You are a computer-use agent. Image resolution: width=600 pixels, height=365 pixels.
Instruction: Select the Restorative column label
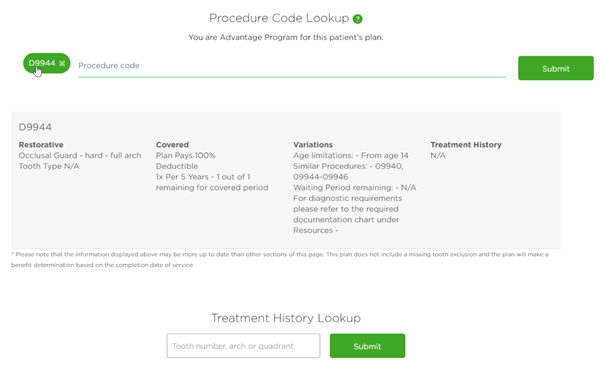(41, 145)
